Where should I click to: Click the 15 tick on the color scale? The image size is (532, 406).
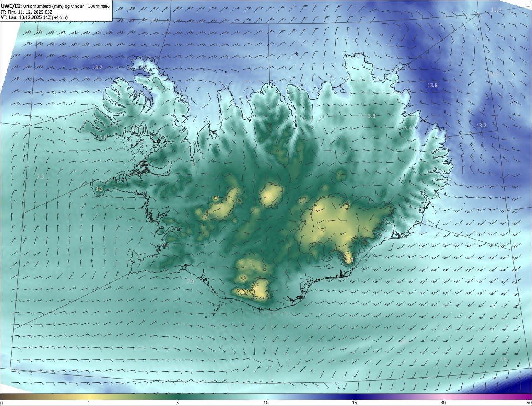point(355,403)
